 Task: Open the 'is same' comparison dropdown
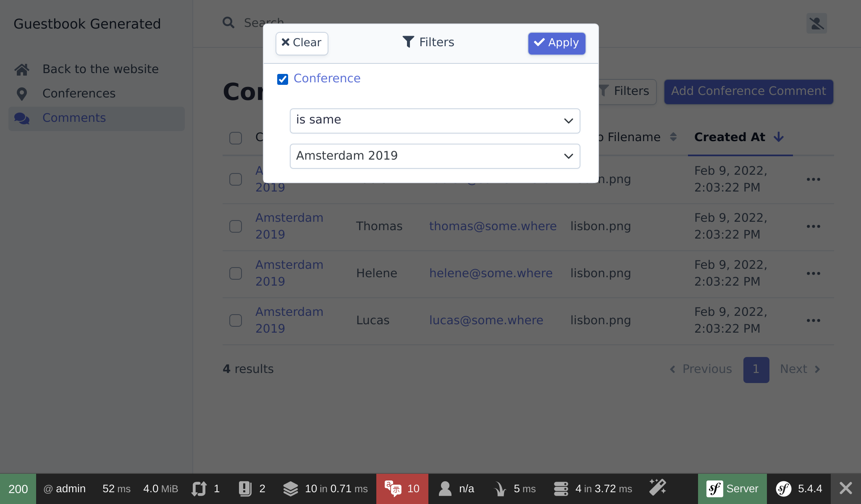(435, 121)
